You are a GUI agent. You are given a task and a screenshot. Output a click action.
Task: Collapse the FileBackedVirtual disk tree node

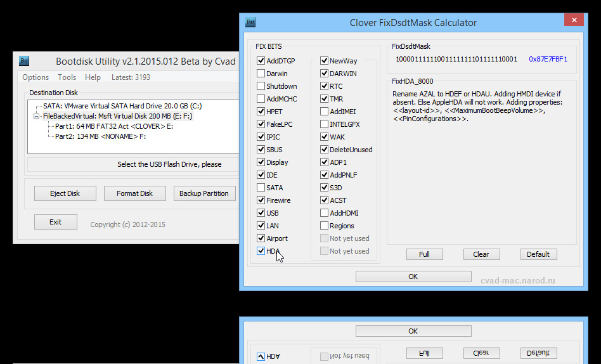point(36,116)
